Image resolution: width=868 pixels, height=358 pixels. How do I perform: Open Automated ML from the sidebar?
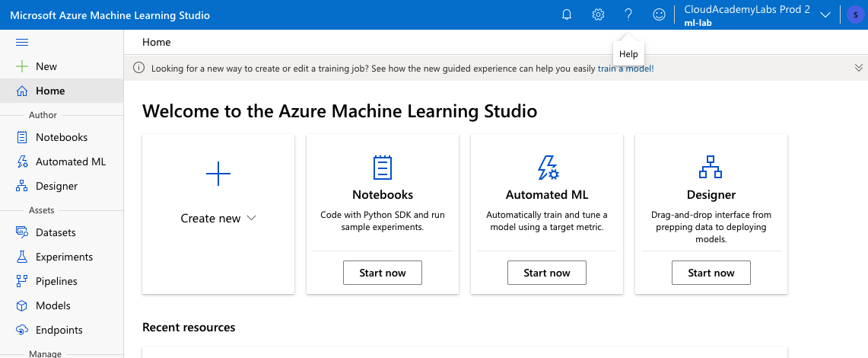pos(71,161)
